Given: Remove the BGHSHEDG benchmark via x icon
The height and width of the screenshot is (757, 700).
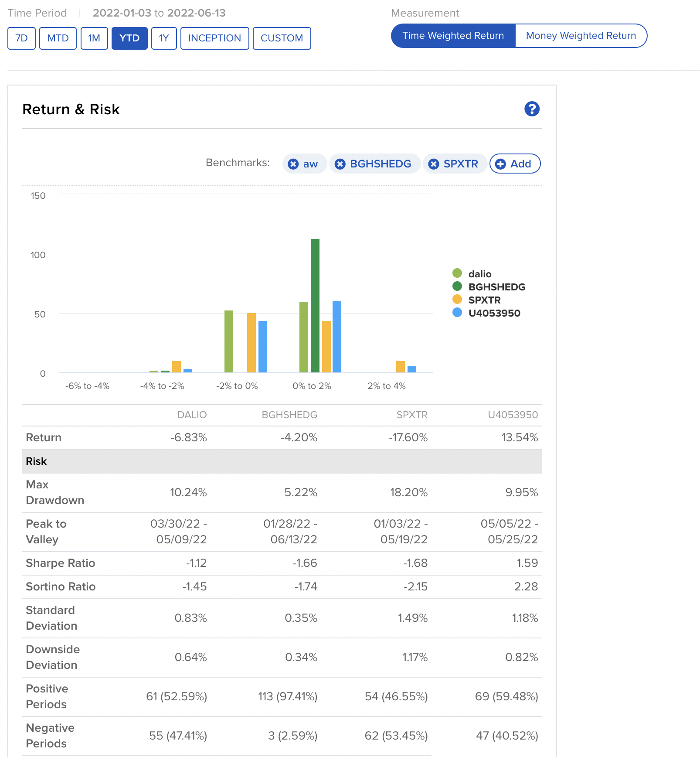Looking at the screenshot, I should coord(340,164).
